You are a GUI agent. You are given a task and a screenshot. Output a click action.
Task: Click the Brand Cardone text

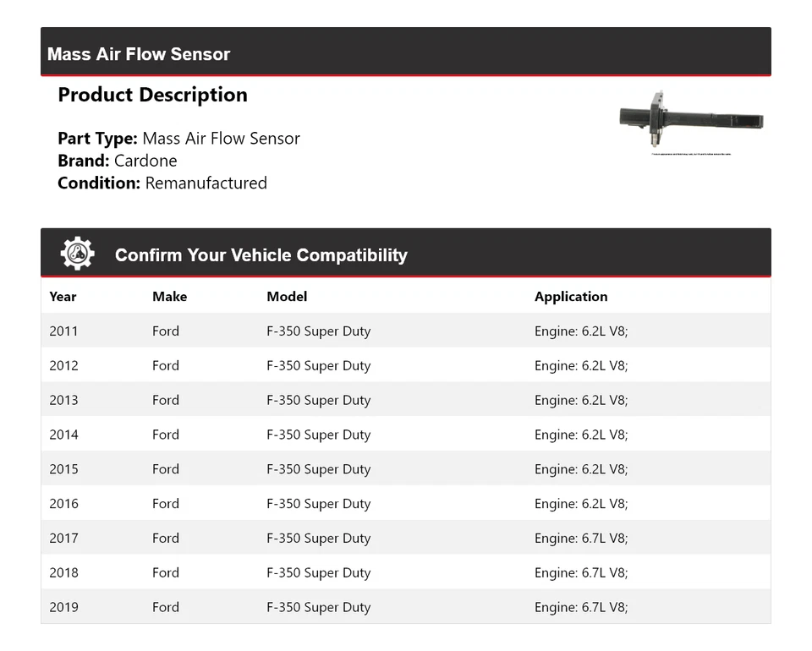coord(118,161)
